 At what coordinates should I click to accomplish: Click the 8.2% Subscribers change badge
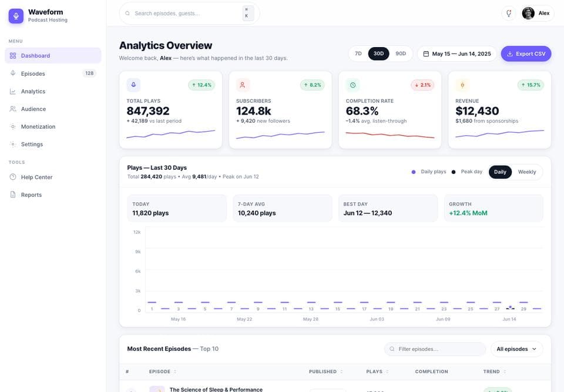[x=312, y=85]
